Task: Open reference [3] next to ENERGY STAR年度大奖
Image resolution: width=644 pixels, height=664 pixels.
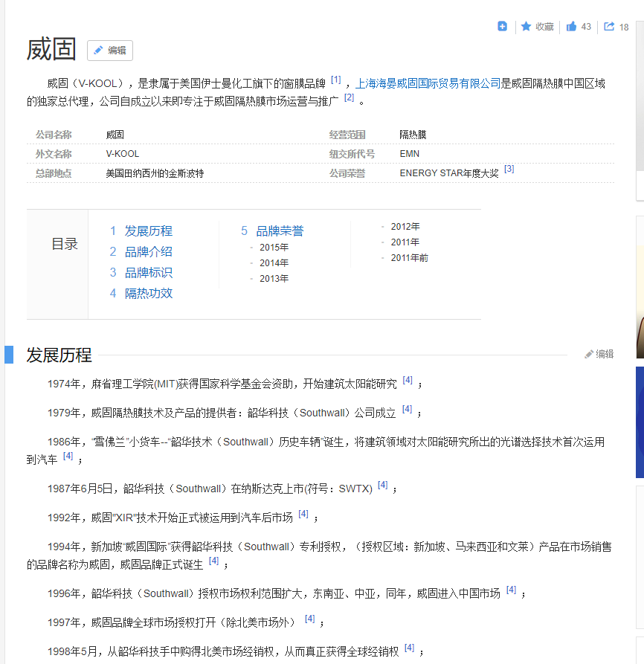Action: pyautogui.click(x=509, y=169)
